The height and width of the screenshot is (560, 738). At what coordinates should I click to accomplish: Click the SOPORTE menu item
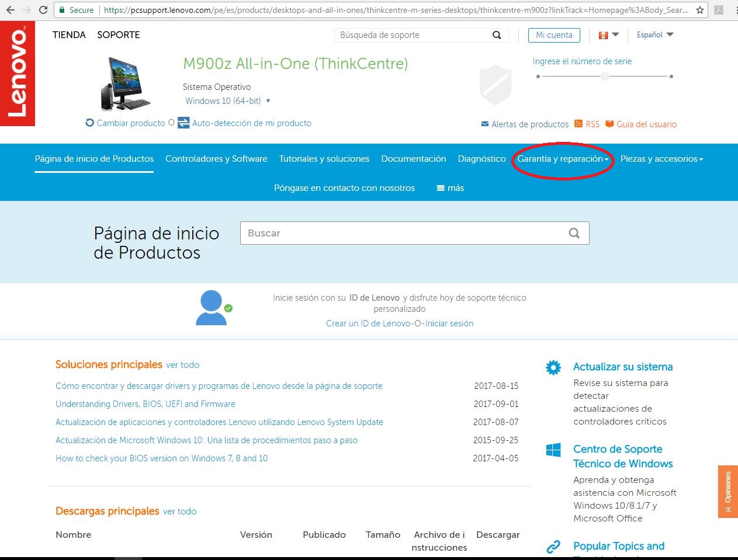pos(119,34)
